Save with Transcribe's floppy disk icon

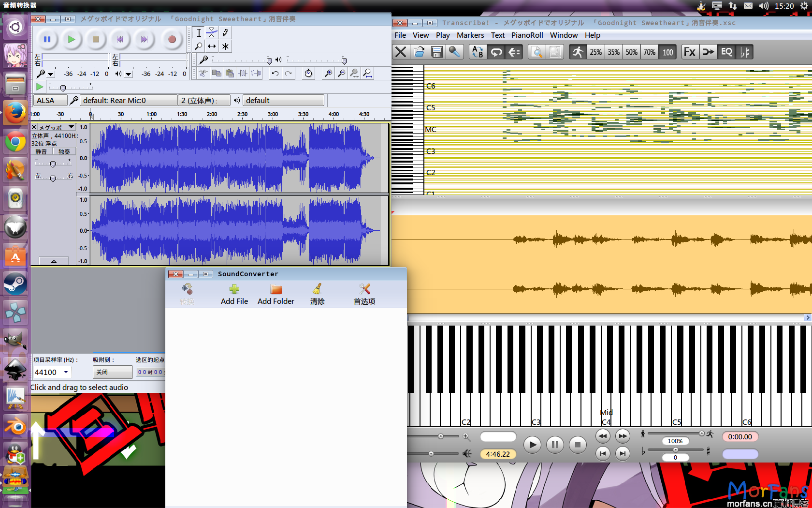[x=437, y=52]
